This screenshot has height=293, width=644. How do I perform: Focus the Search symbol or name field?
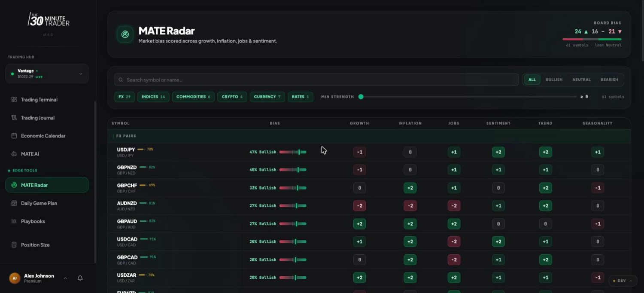(316, 80)
